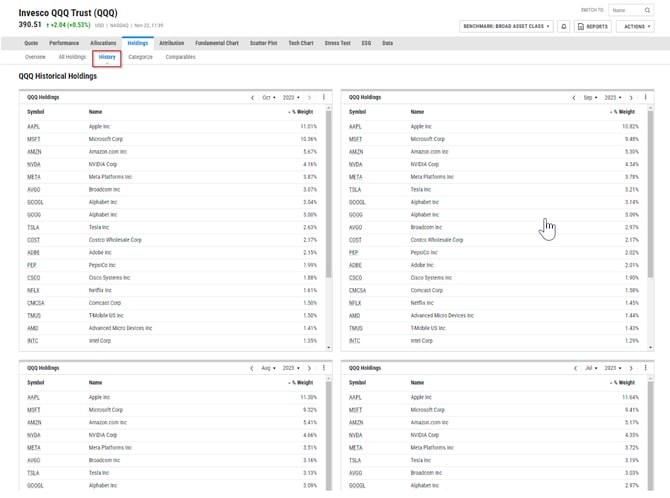Open the Tech Chart tab
This screenshot has height=498, width=670.
[x=301, y=43]
